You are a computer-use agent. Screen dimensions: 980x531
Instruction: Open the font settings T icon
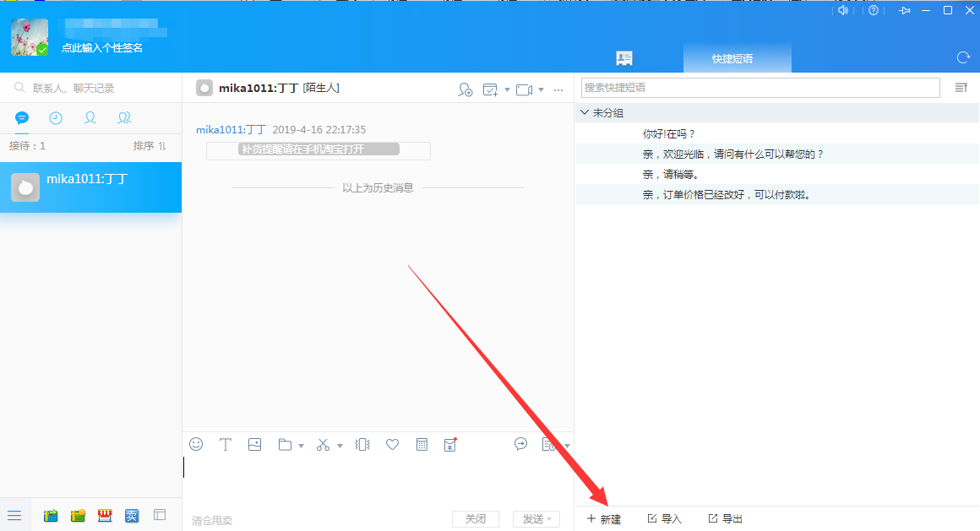click(x=226, y=445)
